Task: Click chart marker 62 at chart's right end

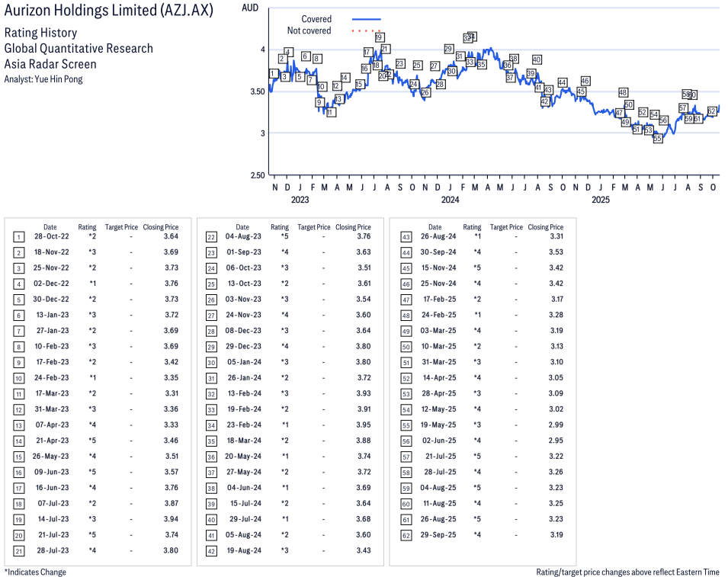Action: coord(711,111)
